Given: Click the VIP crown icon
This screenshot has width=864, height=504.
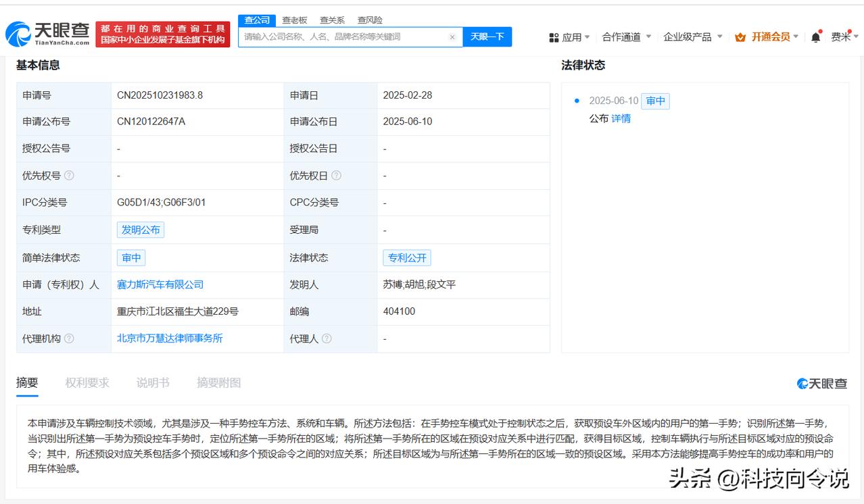Looking at the screenshot, I should point(740,37).
